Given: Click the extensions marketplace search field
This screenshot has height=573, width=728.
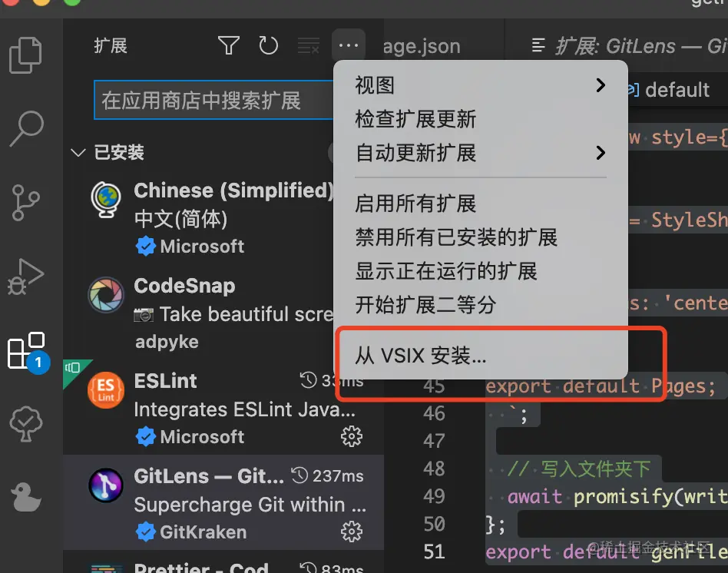Looking at the screenshot, I should point(214,101).
